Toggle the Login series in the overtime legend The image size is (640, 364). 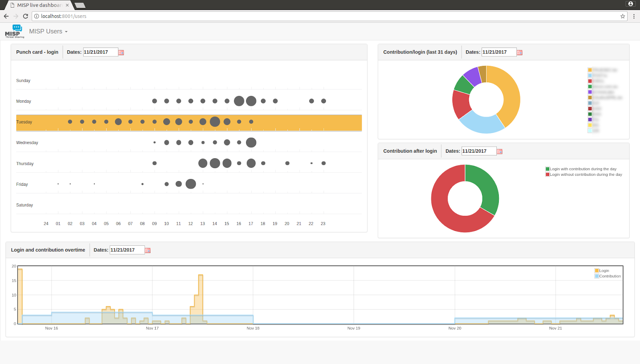[x=602, y=271]
